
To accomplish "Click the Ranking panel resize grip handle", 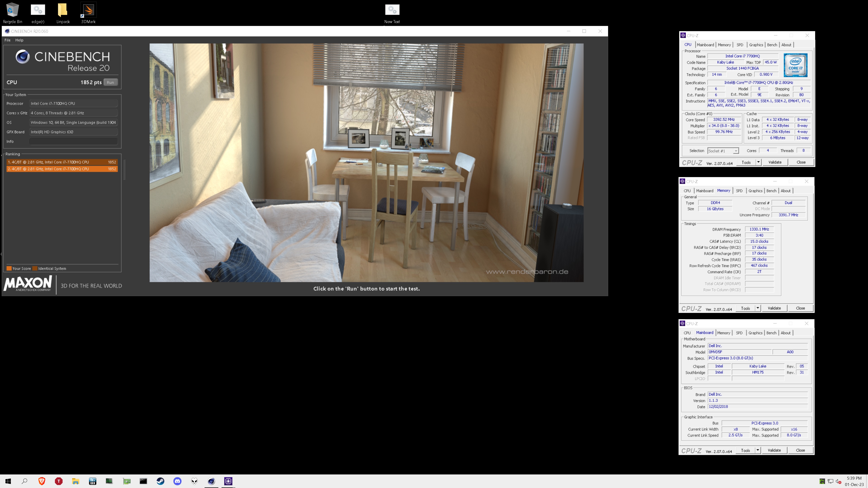I will click(x=124, y=170).
